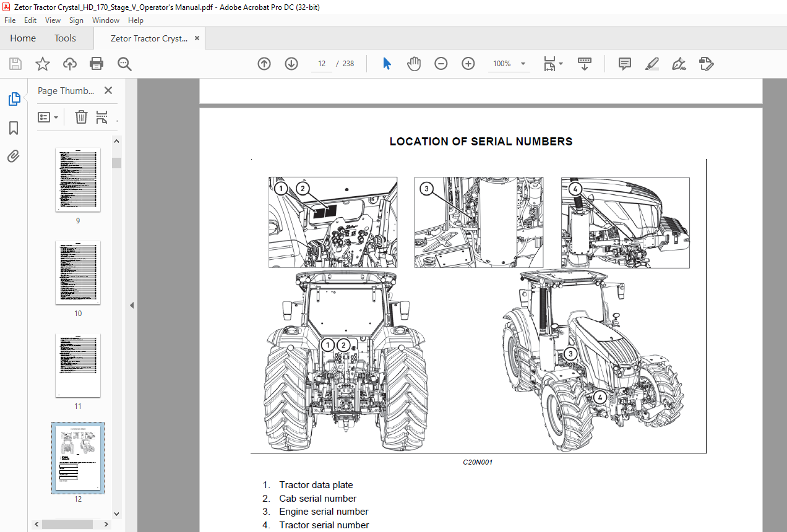787x532 pixels.
Task: Click the 'Tractor serial number' list item
Action: click(x=324, y=525)
